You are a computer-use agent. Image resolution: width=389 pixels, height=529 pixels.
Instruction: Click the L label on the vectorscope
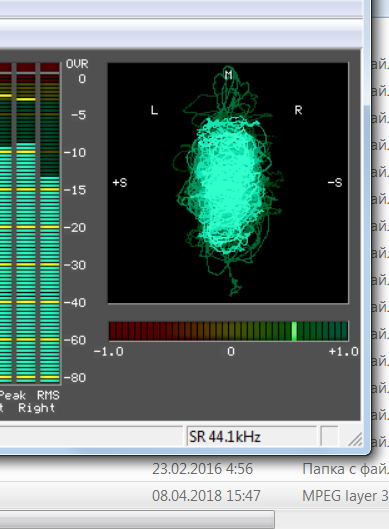[154, 110]
